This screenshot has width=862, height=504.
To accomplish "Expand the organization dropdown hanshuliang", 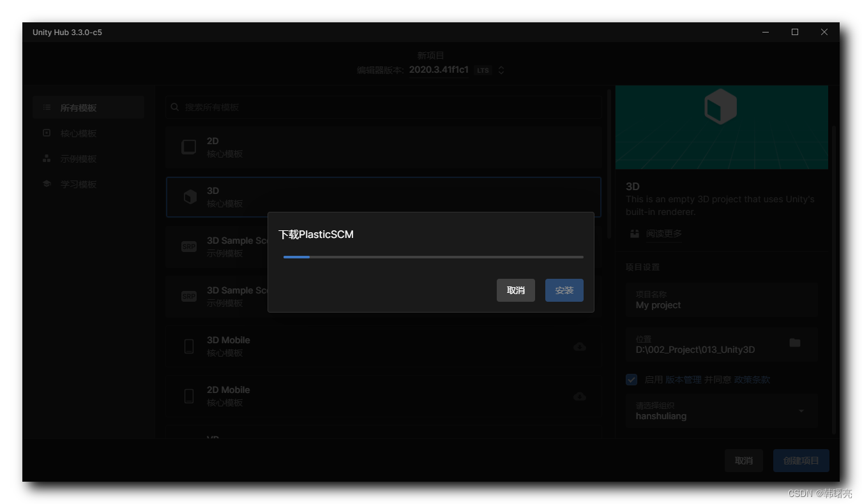I will (722, 411).
